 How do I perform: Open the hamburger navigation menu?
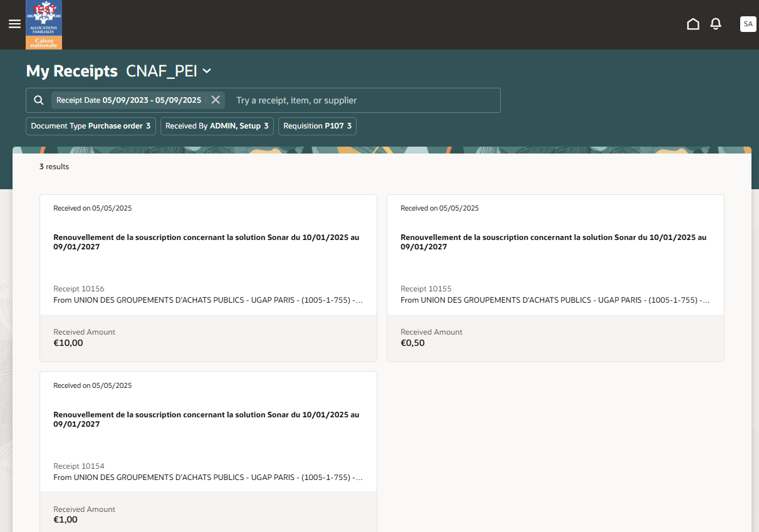pyautogui.click(x=14, y=24)
